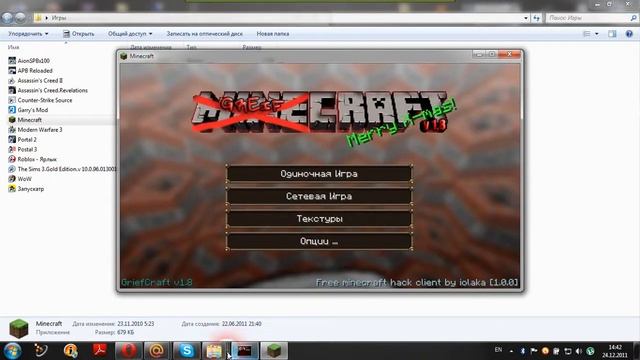Sort by Дата изменения column header
640x360 pixels.
[x=151, y=47]
